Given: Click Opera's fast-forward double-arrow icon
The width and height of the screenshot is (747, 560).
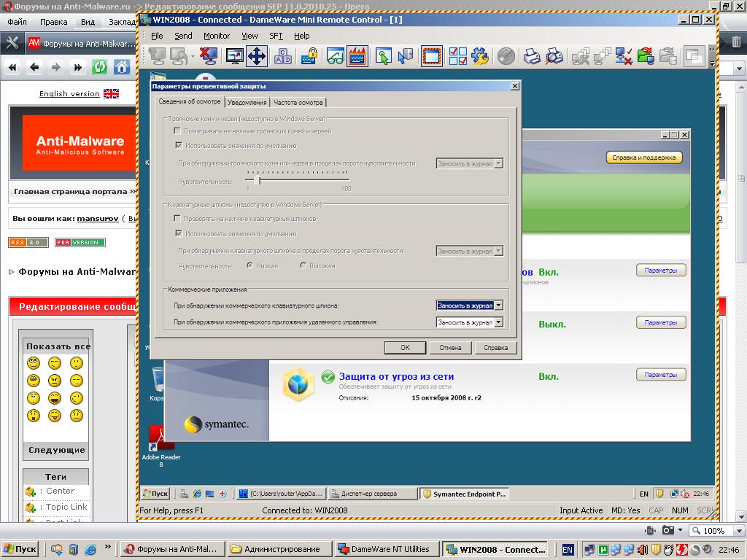Looking at the screenshot, I should pyautogui.click(x=77, y=67).
